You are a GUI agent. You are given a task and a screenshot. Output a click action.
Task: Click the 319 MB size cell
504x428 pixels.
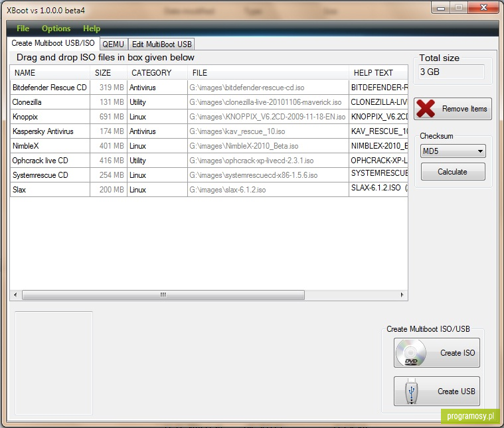coord(109,88)
